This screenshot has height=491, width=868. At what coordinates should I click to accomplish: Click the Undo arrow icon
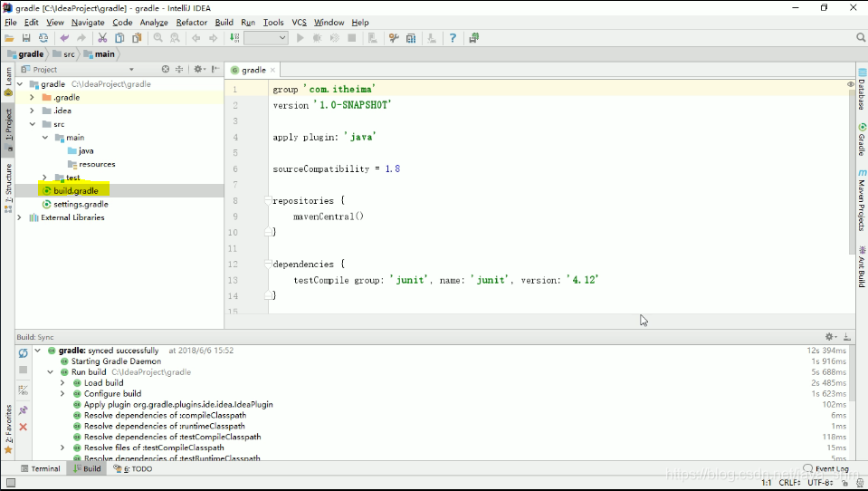(64, 38)
